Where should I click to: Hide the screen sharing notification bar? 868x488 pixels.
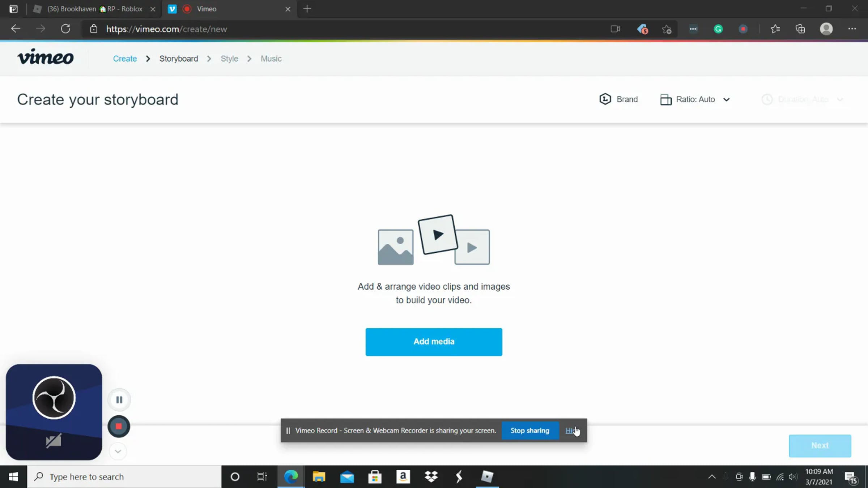570,431
